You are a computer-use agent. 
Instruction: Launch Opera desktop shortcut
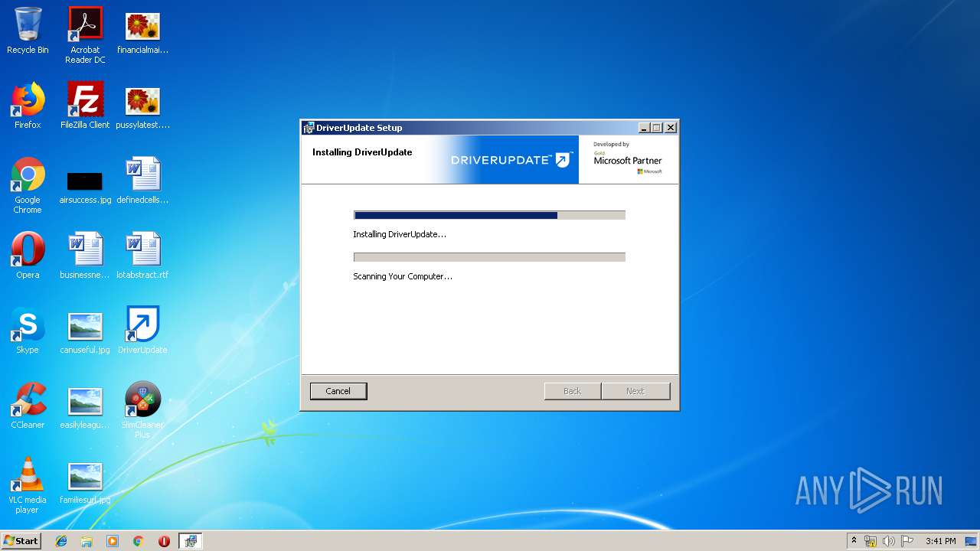pyautogui.click(x=28, y=256)
